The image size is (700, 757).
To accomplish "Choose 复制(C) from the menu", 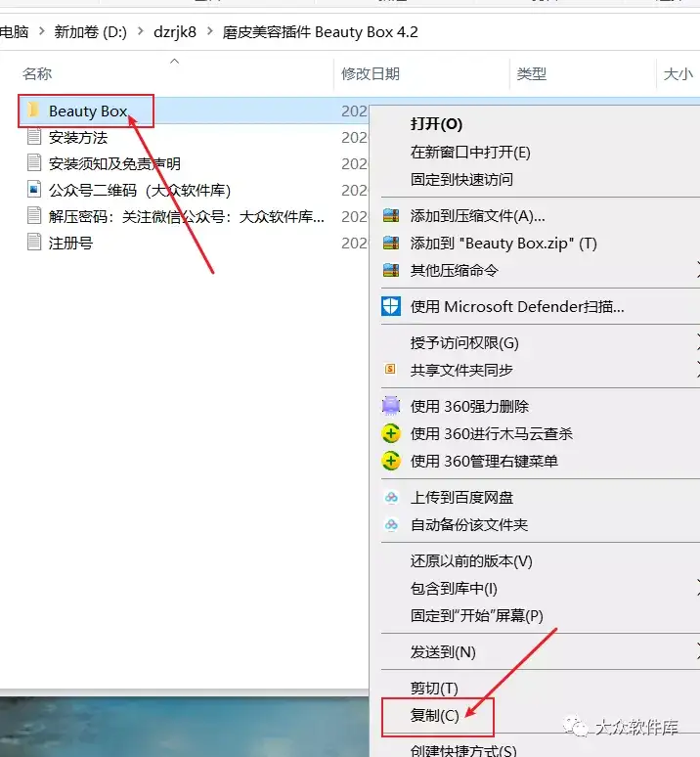I will (435, 715).
